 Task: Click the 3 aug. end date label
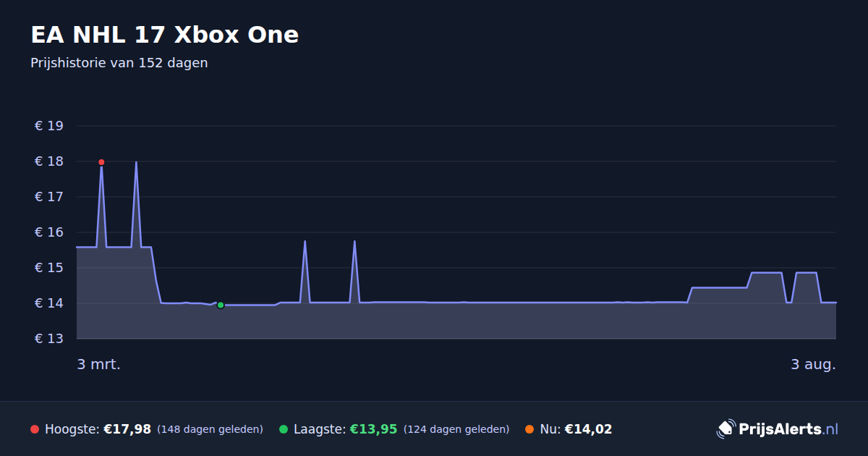click(813, 365)
